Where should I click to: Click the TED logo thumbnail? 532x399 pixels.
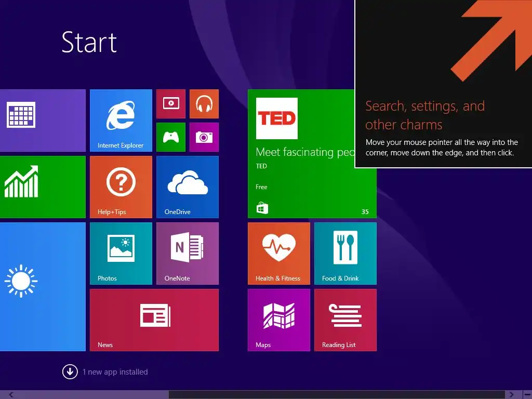276,118
